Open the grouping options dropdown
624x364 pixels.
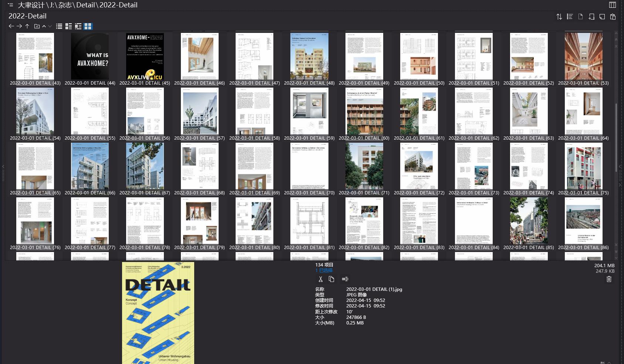pyautogui.click(x=570, y=17)
